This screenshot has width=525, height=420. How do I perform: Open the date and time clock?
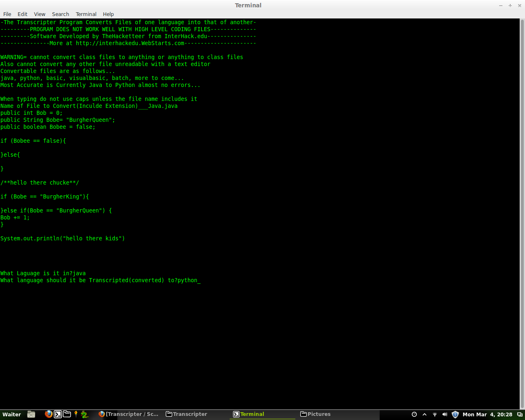[x=487, y=414]
